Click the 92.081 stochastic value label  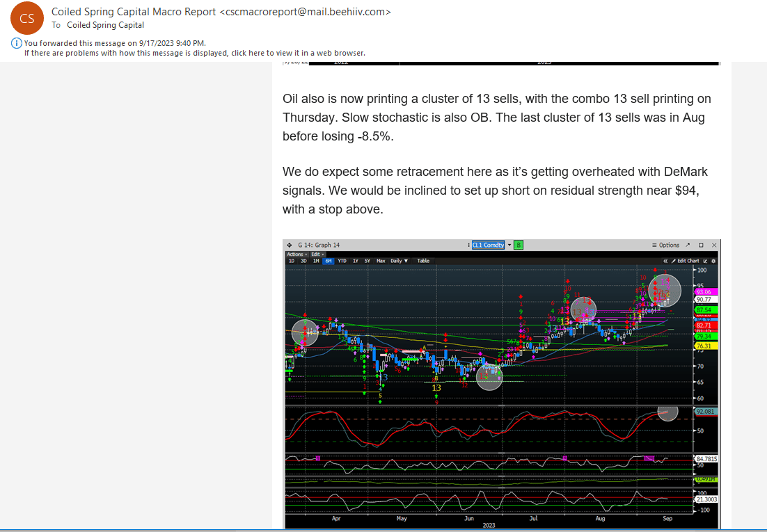(705, 412)
